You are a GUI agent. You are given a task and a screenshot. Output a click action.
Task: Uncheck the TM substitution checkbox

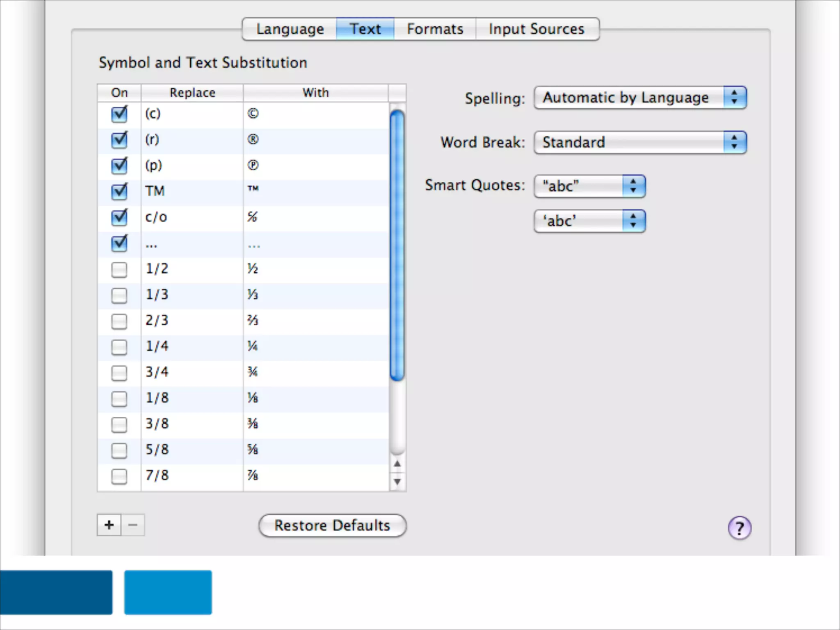click(119, 192)
